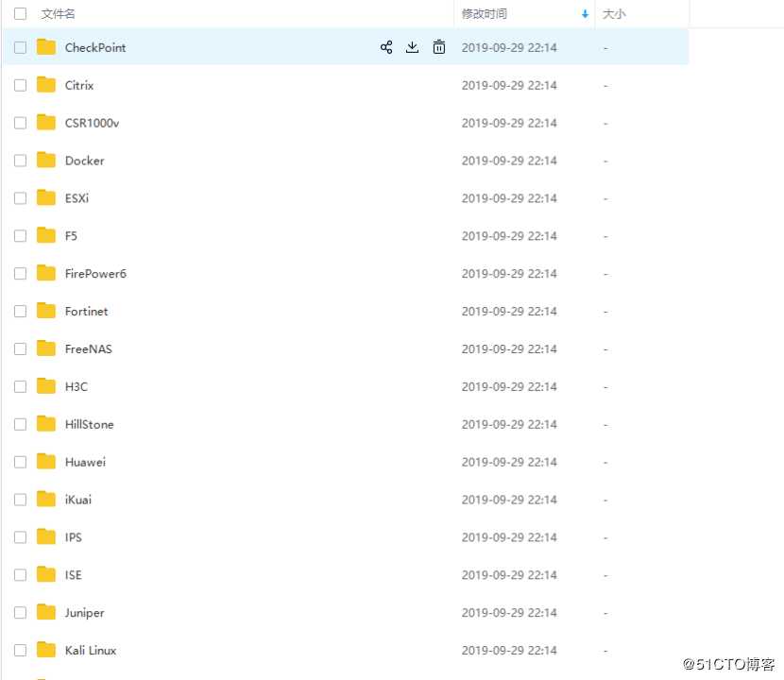Viewport: 784px width, 680px height.
Task: Sort by the 文件名 column header
Action: (58, 14)
